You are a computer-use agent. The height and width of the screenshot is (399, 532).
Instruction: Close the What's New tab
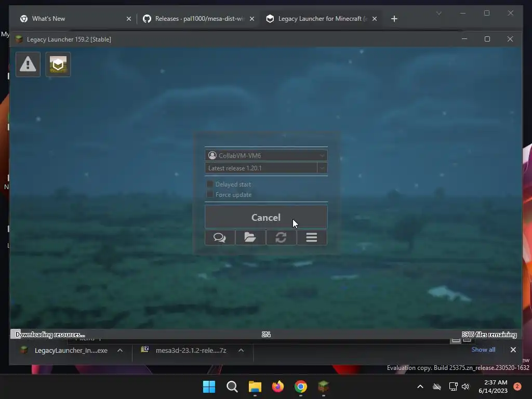point(129,19)
